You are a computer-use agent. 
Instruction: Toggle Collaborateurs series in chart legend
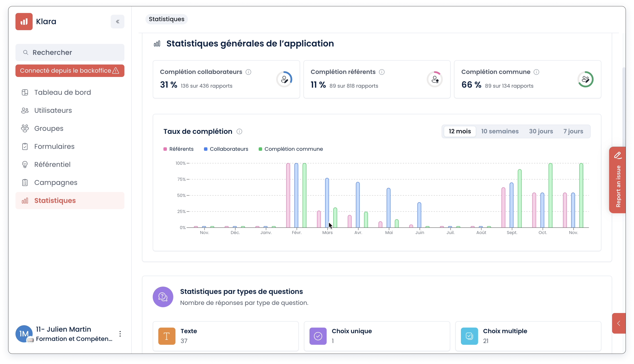[226, 149]
